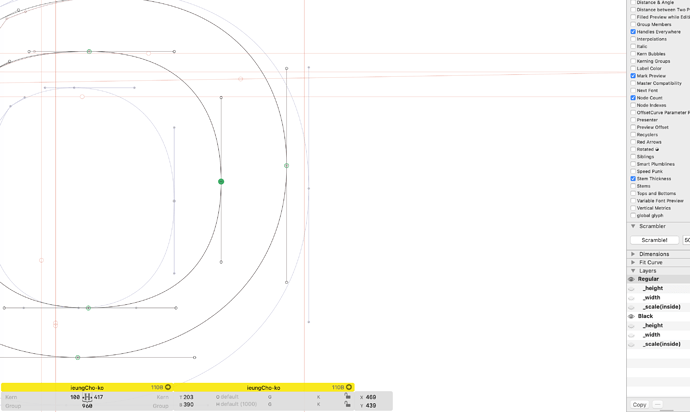Image resolution: width=690 pixels, height=412 pixels.
Task: Select the red anchor circle near top center
Action: coord(240,79)
